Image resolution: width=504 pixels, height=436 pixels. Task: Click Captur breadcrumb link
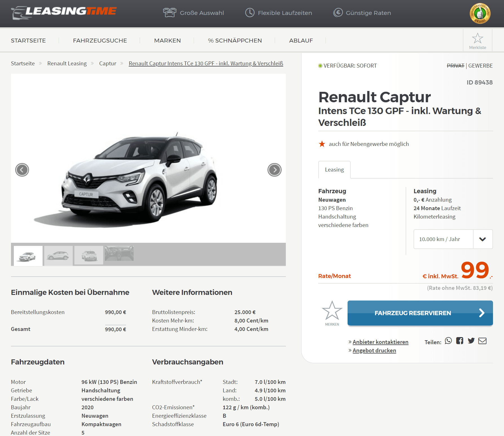[x=108, y=63]
